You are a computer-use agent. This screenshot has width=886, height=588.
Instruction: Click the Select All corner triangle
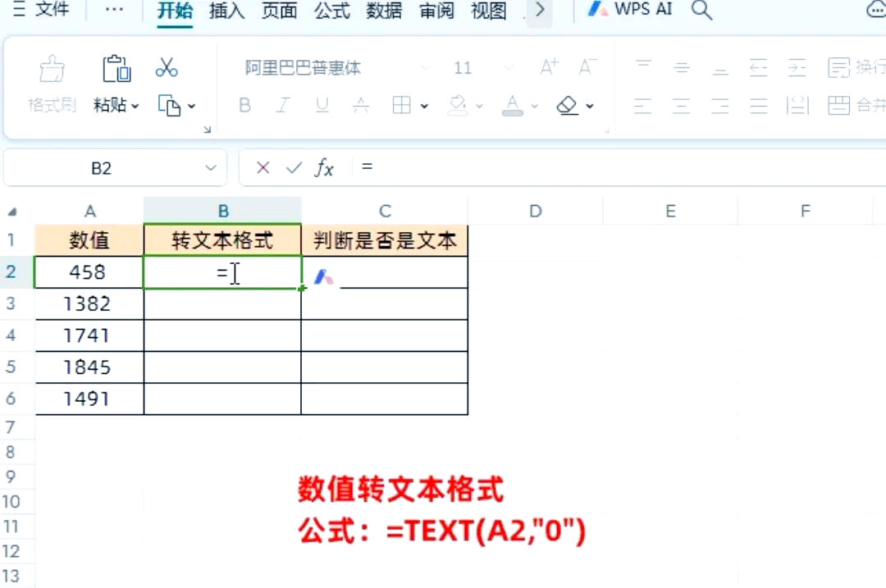pos(11,212)
